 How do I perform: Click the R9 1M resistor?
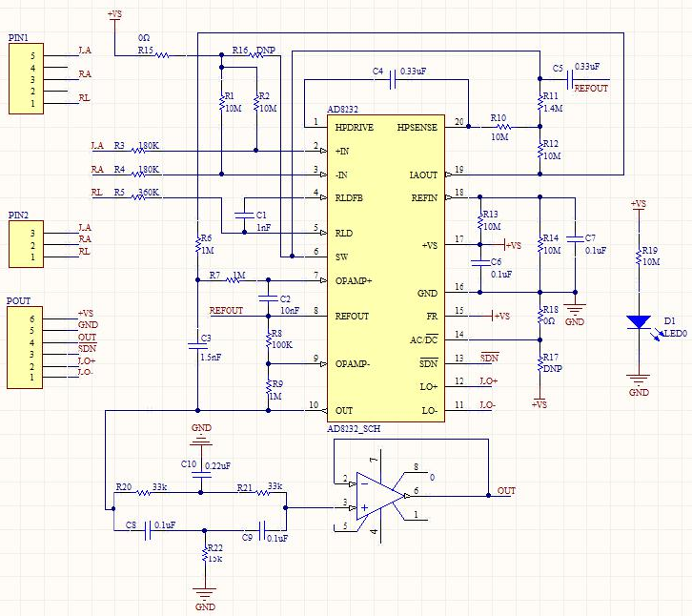pos(268,387)
